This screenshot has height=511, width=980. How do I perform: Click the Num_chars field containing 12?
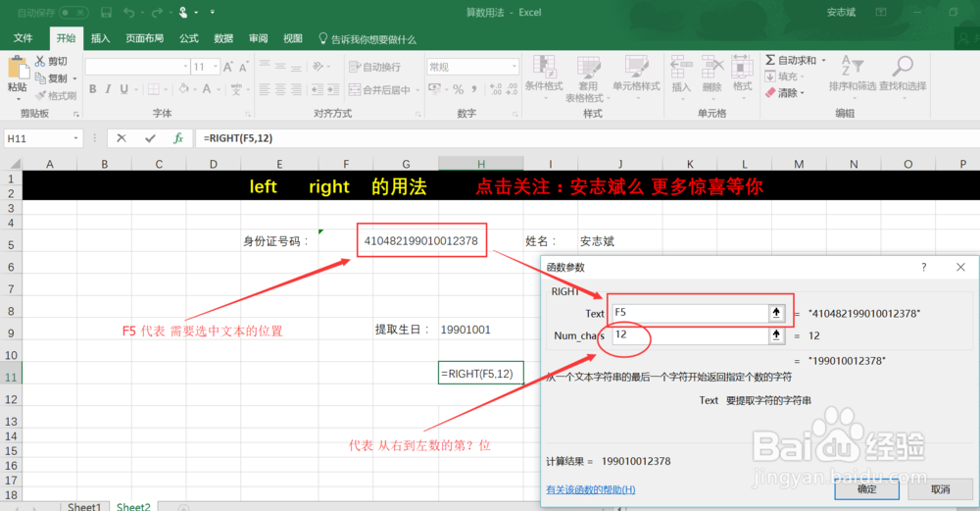[690, 335]
